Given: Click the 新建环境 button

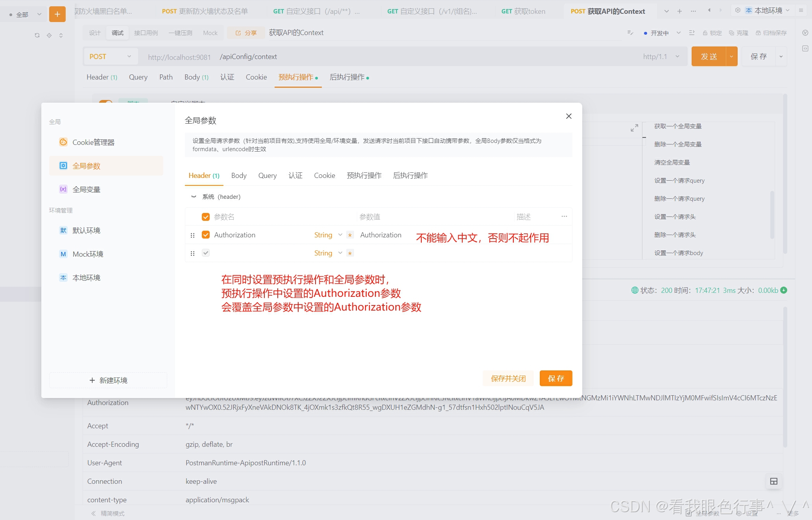Looking at the screenshot, I should pos(108,380).
